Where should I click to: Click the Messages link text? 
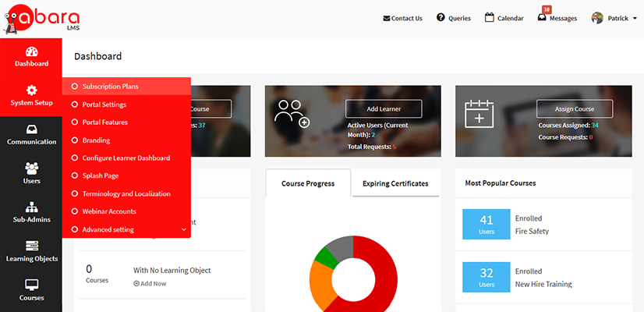564,19
